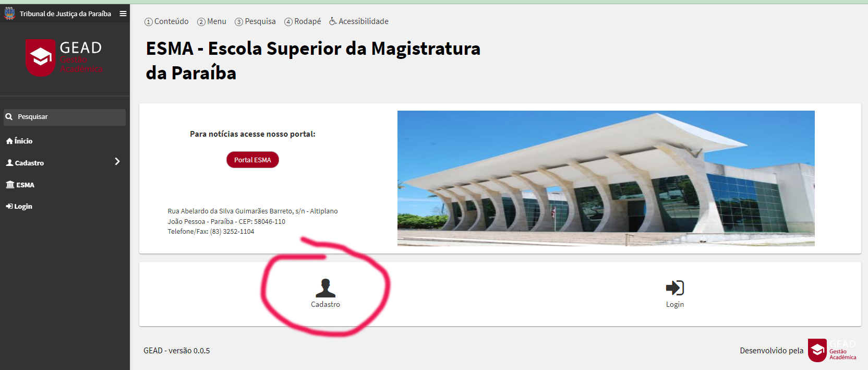Toggle the hamburger sidebar menu icon
The width and height of the screenshot is (868, 370).
tap(123, 14)
